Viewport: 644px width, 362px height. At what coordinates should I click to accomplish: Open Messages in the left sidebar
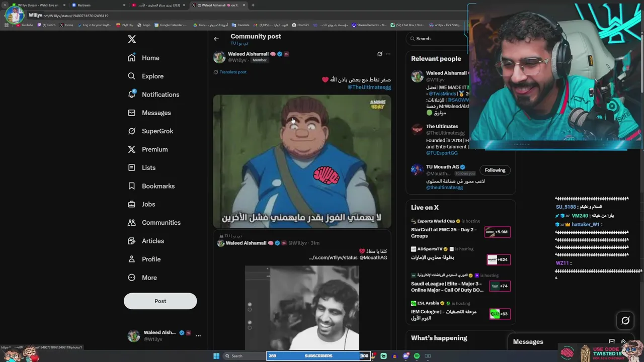pos(149,113)
